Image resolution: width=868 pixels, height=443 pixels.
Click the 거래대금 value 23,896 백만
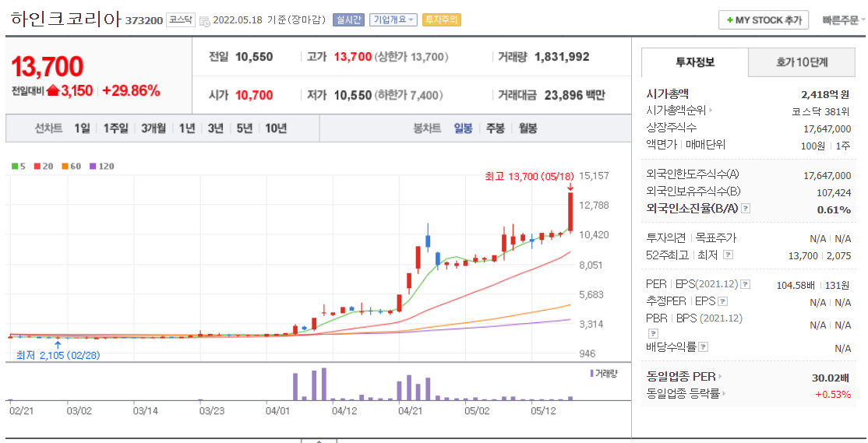[x=574, y=95]
